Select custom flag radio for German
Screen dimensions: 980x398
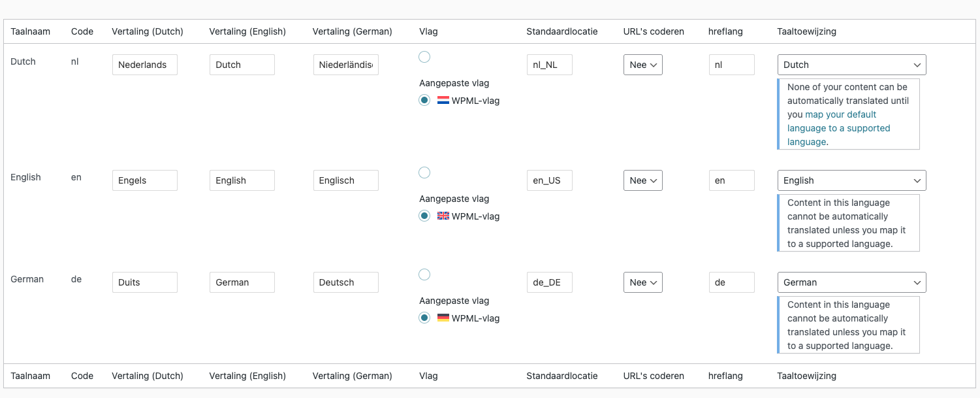424,274
